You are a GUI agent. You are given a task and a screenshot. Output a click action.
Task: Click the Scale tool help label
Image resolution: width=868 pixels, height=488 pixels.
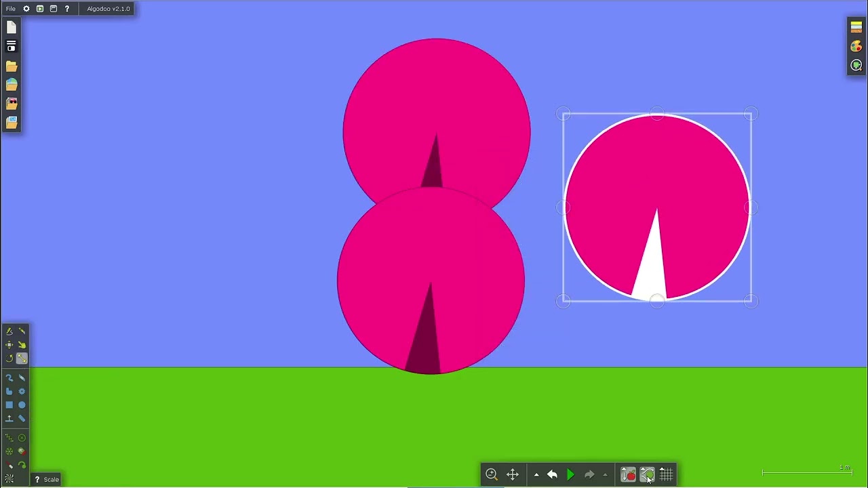click(x=47, y=479)
